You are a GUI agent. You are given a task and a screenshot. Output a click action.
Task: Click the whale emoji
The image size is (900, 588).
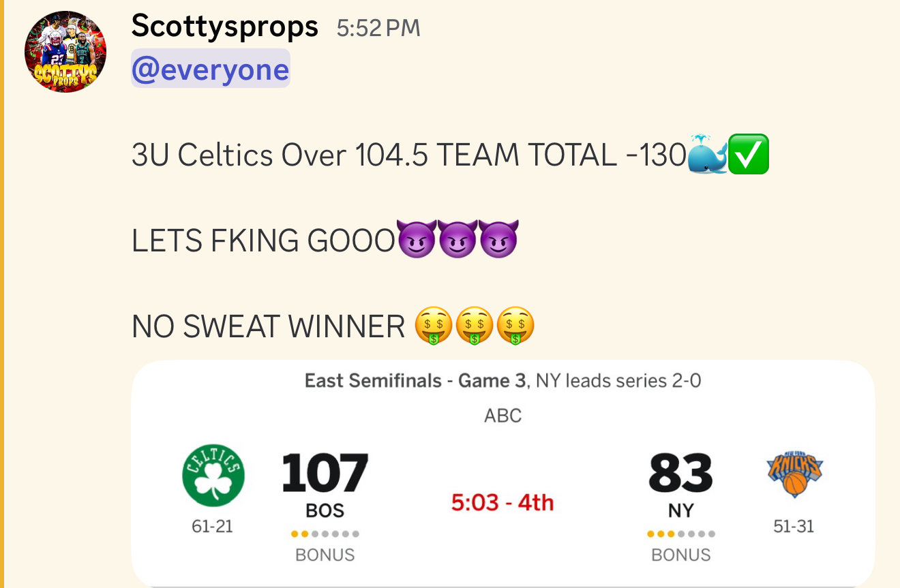pos(708,155)
